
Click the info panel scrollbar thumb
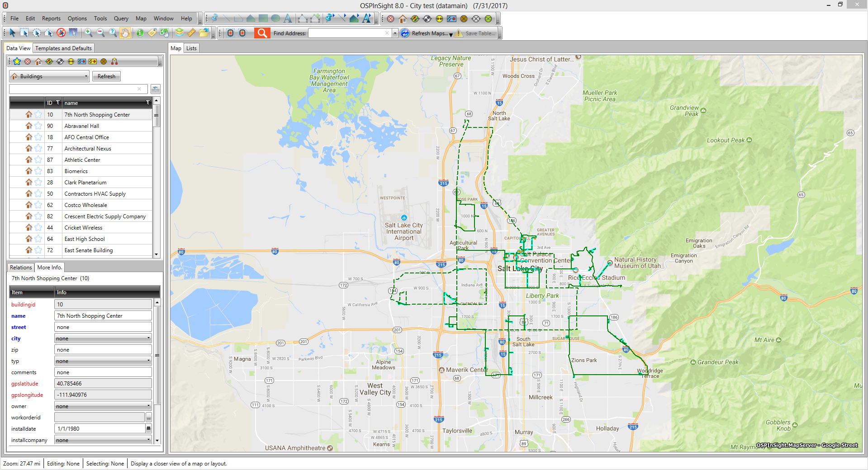157,356
